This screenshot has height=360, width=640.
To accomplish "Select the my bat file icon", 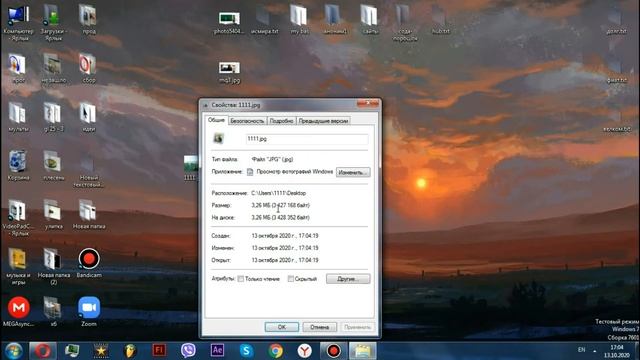I will pyautogui.click(x=299, y=16).
